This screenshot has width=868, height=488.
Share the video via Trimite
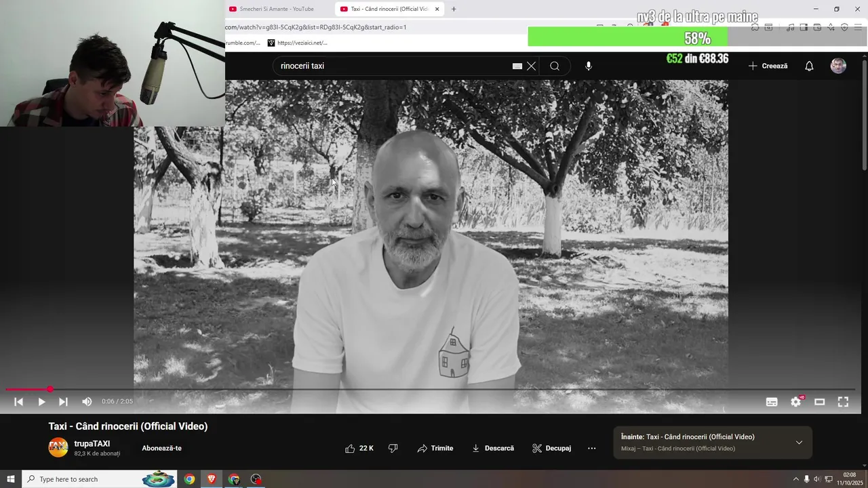pos(435,448)
